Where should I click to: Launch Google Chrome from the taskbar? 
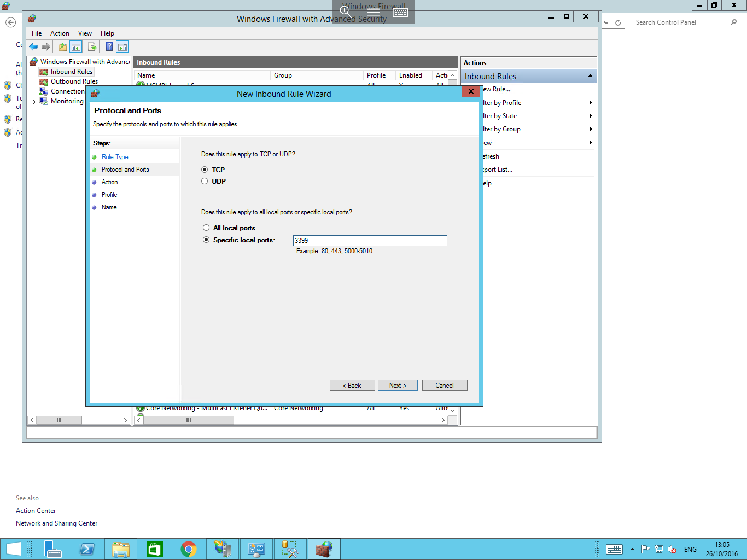tap(189, 549)
